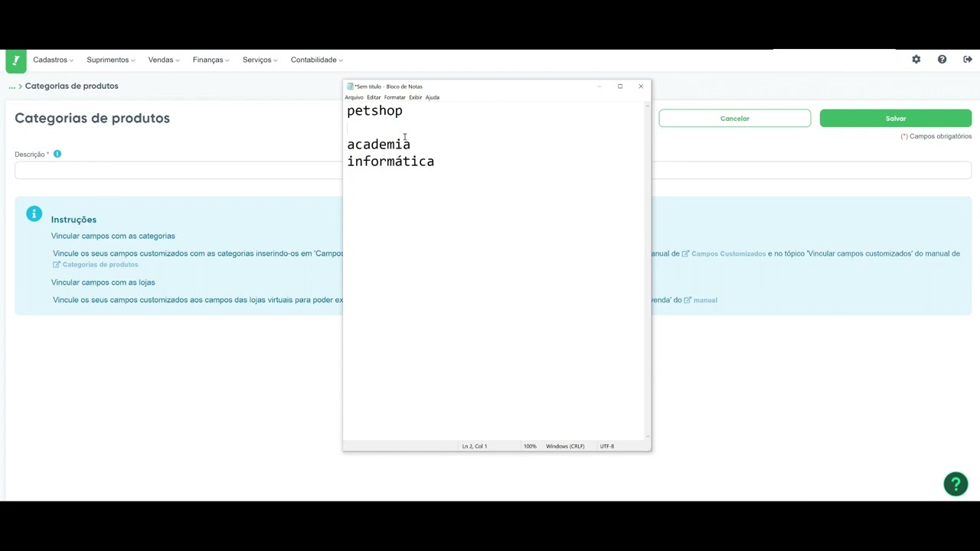Expand the Finanças menu
Screen dimensions: 980x551
point(211,60)
